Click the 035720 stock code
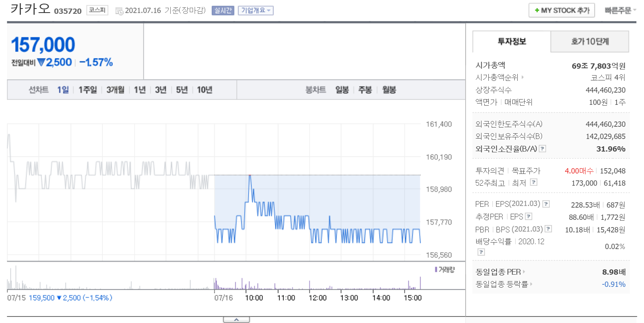The height and width of the screenshot is (323, 644). tap(68, 11)
